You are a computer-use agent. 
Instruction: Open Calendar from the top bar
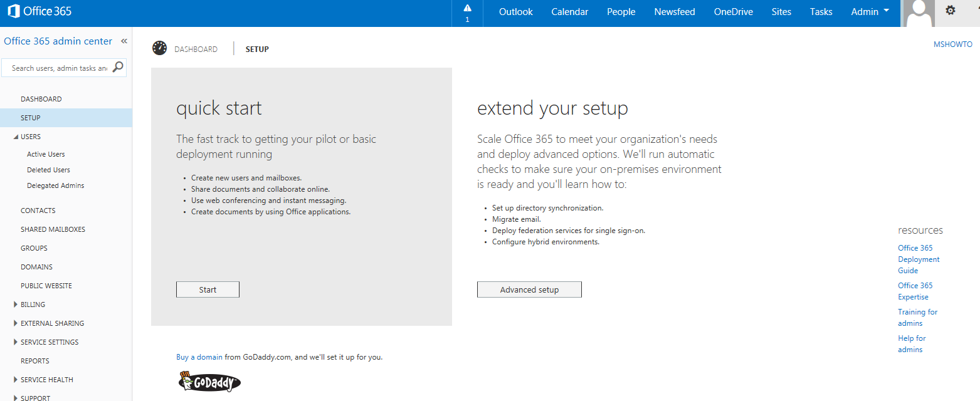(x=570, y=12)
